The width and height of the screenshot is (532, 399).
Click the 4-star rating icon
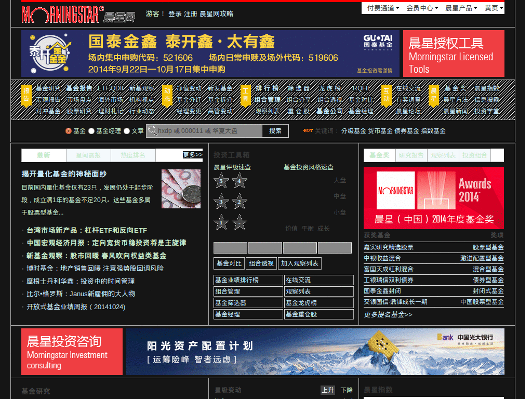[239, 180]
